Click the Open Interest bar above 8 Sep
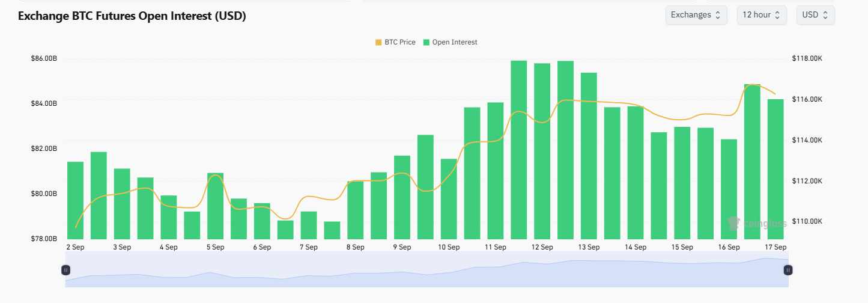 click(355, 210)
